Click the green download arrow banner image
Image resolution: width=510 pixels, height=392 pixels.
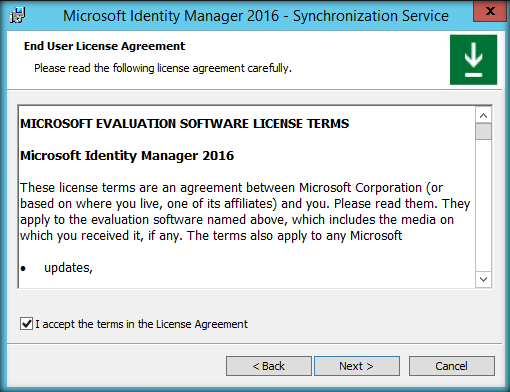click(x=473, y=60)
